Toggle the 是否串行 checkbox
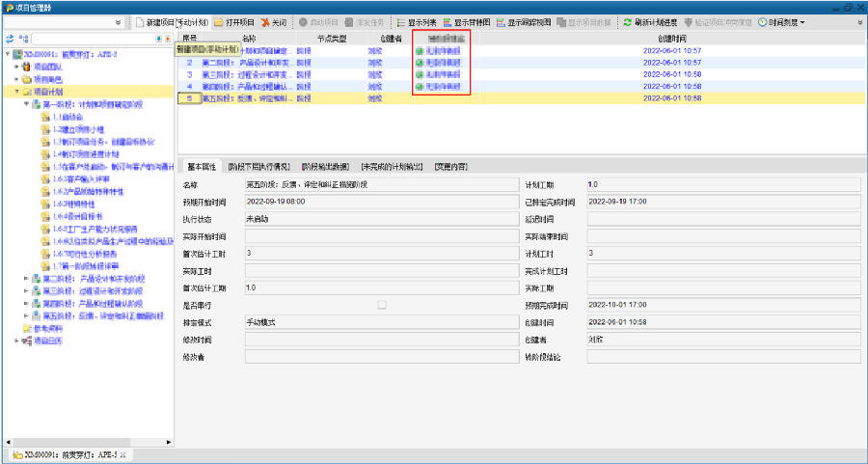Viewport: 868px width, 464px height. point(382,305)
